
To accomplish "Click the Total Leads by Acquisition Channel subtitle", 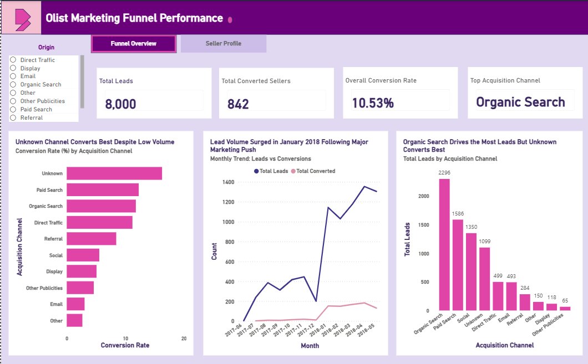I will pos(450,159).
